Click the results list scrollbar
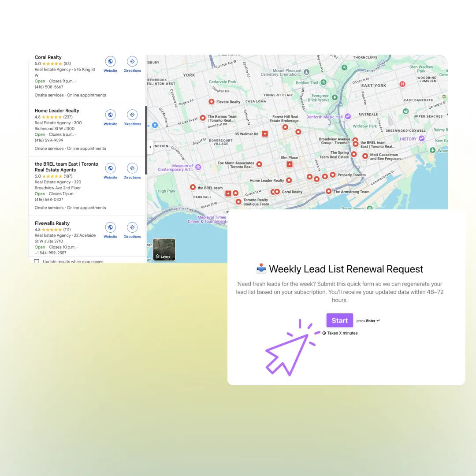Image resolution: width=476 pixels, height=476 pixels. click(146, 140)
